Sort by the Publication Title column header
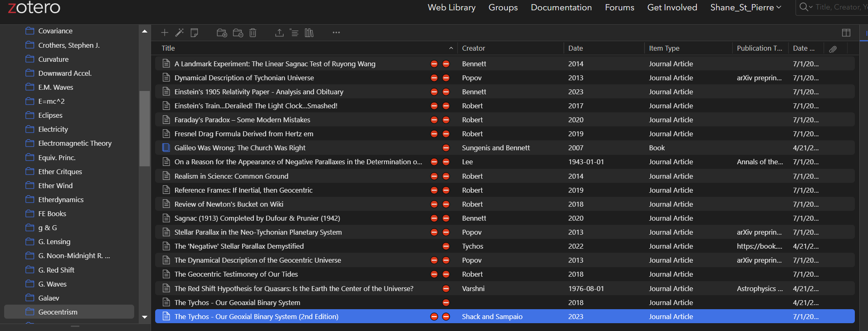868x331 pixels. click(759, 48)
